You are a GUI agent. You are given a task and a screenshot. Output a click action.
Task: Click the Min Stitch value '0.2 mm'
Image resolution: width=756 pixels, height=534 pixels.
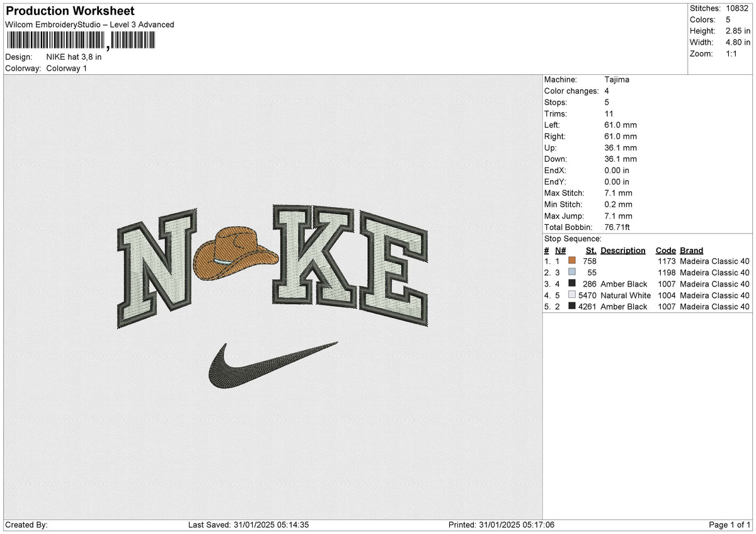click(618, 205)
